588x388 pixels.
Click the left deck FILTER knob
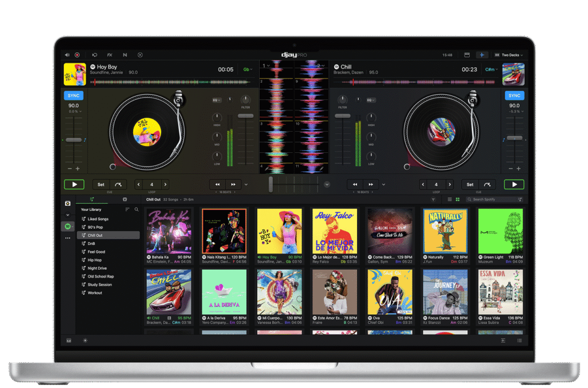[246, 100]
